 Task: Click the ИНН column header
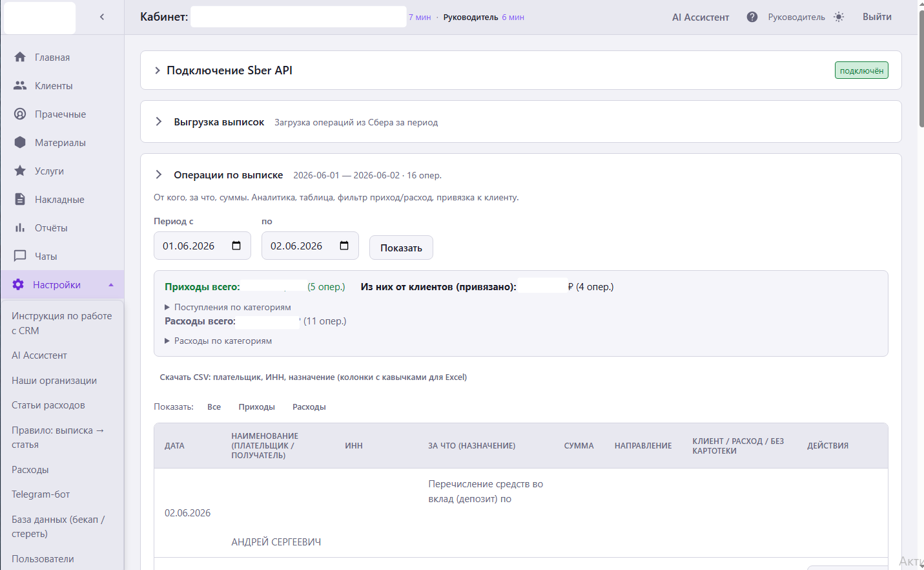point(354,446)
